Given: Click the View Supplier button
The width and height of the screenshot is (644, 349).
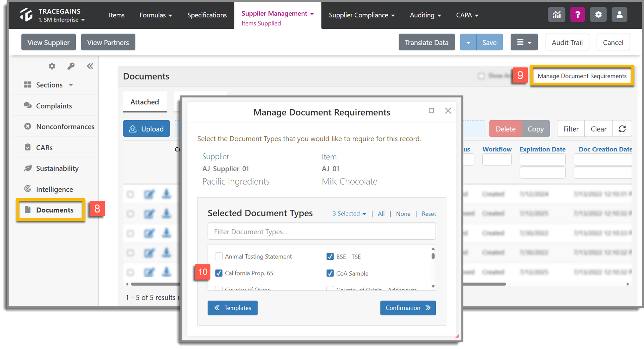Looking at the screenshot, I should click(x=49, y=42).
